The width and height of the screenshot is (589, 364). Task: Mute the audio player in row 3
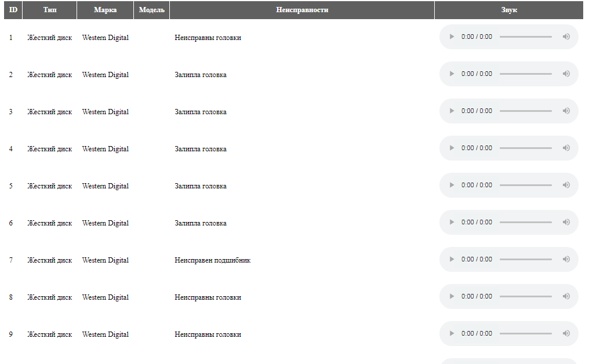[566, 111]
